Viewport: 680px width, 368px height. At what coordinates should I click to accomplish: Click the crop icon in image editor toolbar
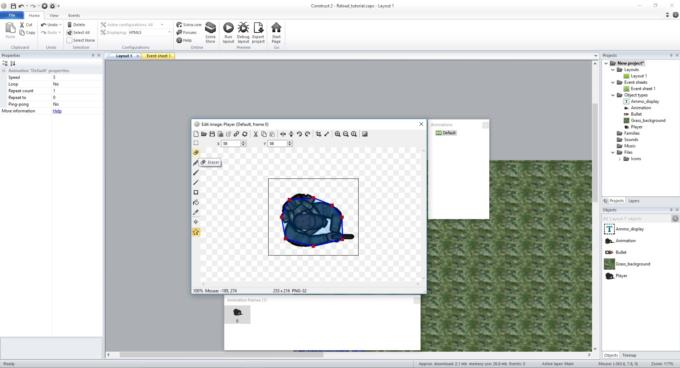pos(318,134)
